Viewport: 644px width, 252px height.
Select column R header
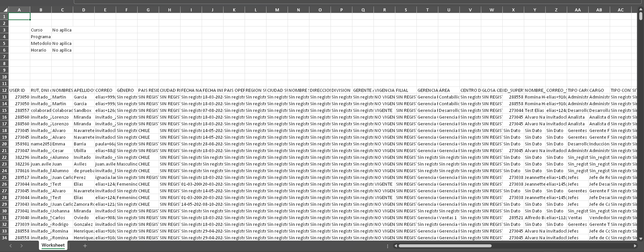384,10
